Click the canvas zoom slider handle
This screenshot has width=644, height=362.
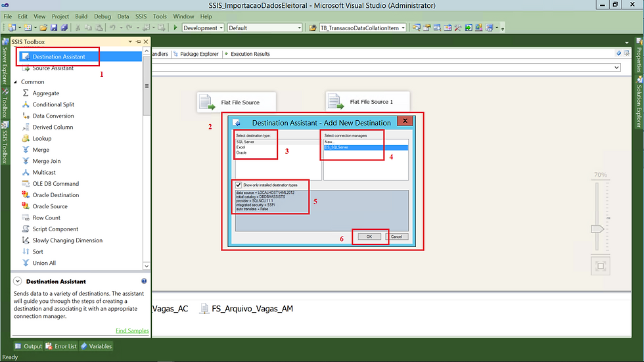click(x=597, y=229)
